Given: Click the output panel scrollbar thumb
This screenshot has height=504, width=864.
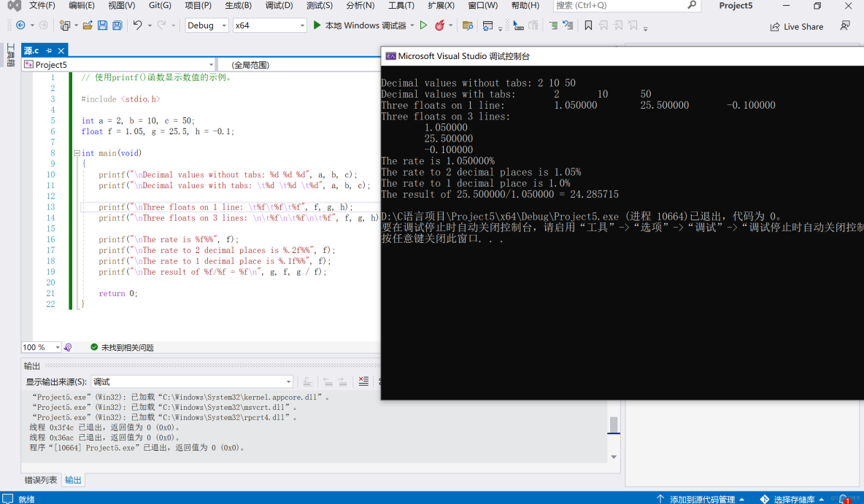Looking at the screenshot, I should pos(613,424).
